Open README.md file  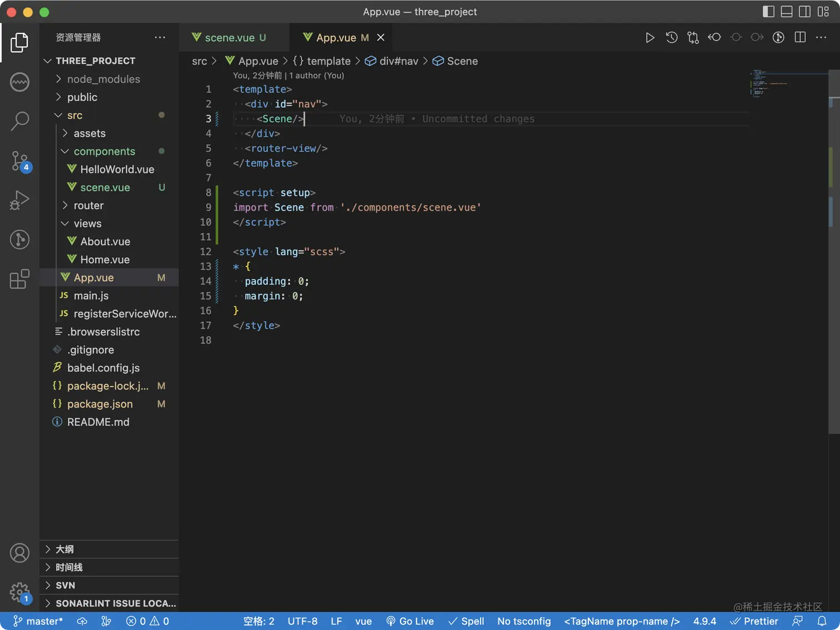[x=109, y=422]
